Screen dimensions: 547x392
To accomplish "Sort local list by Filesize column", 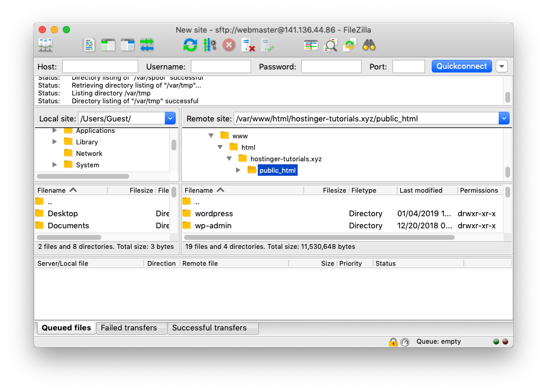I will point(132,190).
